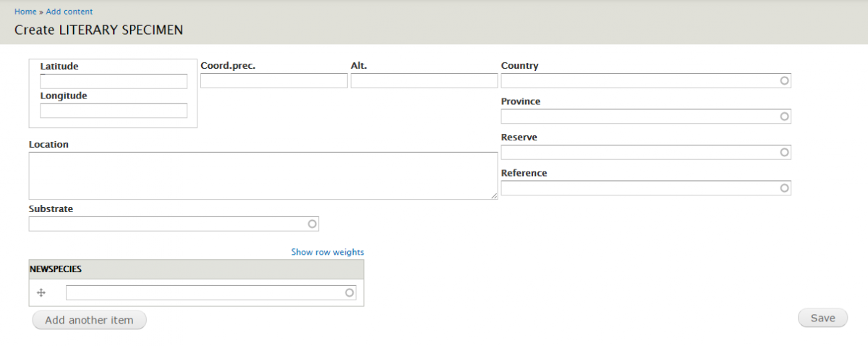Click autocomplete circle icon in Reference field
The image size is (868, 346).
(784, 188)
